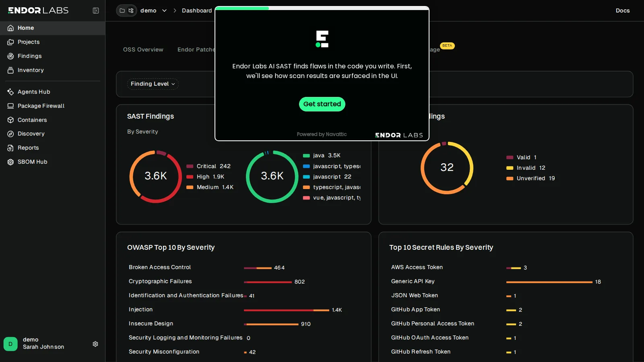Click the Cryptographic Failures value 802
This screenshot has height=362, width=644.
point(299,282)
